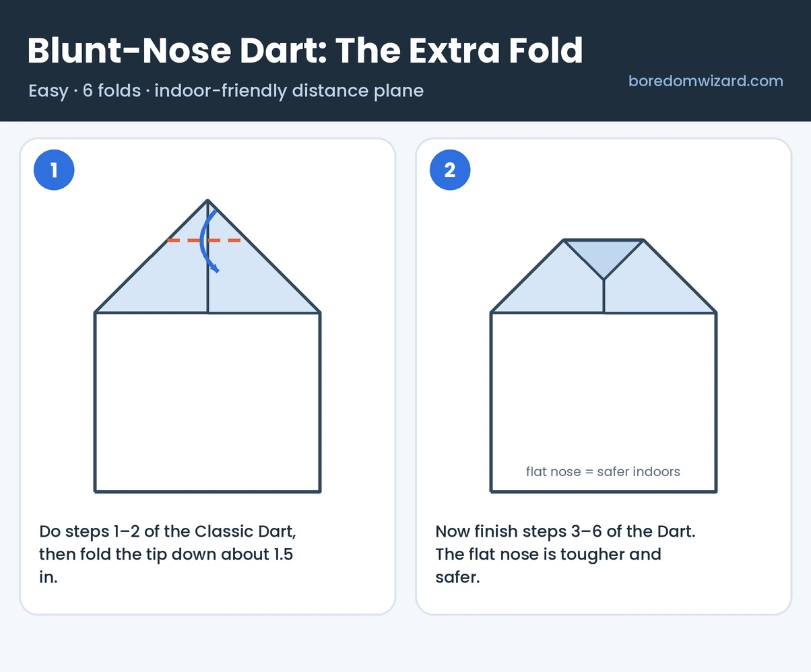
Task: Click the title 'Blunt-Nose Dart: The Extra Fold'
Action: [305, 51]
